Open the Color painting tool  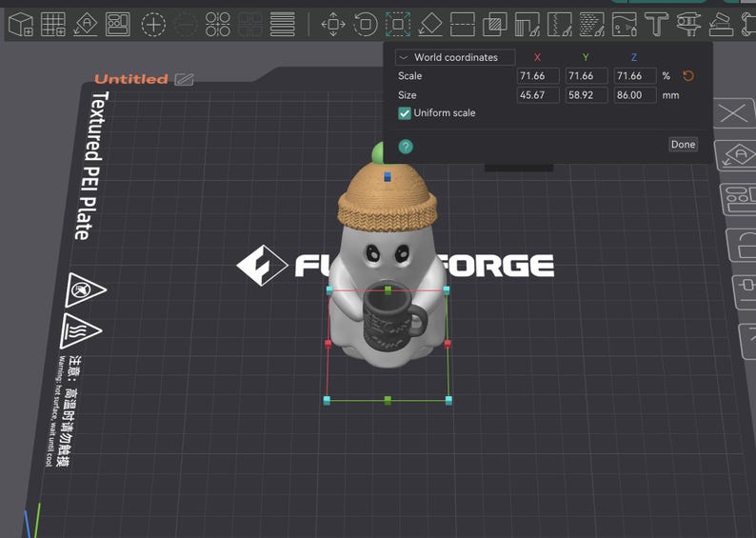624,24
